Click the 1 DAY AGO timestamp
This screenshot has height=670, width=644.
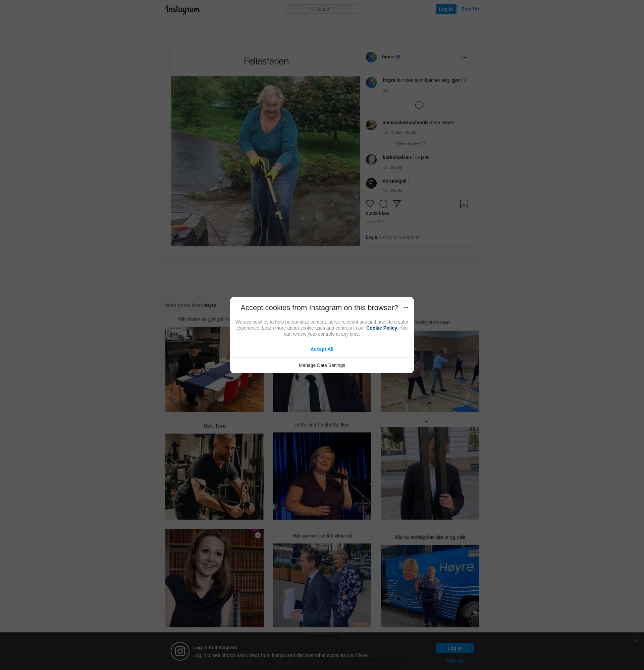click(375, 222)
